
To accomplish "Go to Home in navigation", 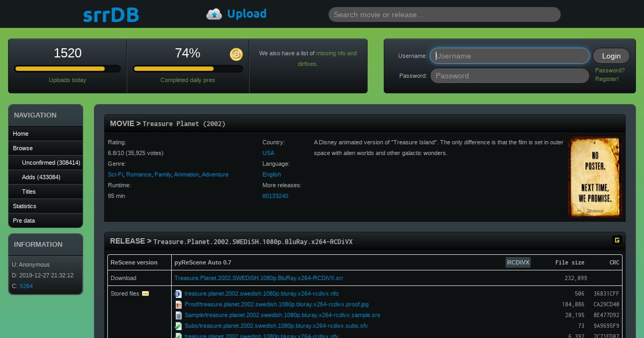I will pyautogui.click(x=46, y=134).
